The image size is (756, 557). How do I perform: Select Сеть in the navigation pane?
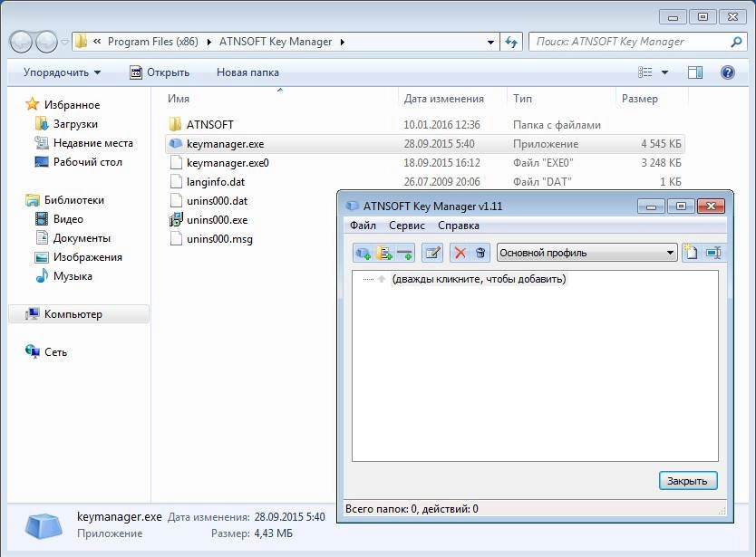coord(55,352)
